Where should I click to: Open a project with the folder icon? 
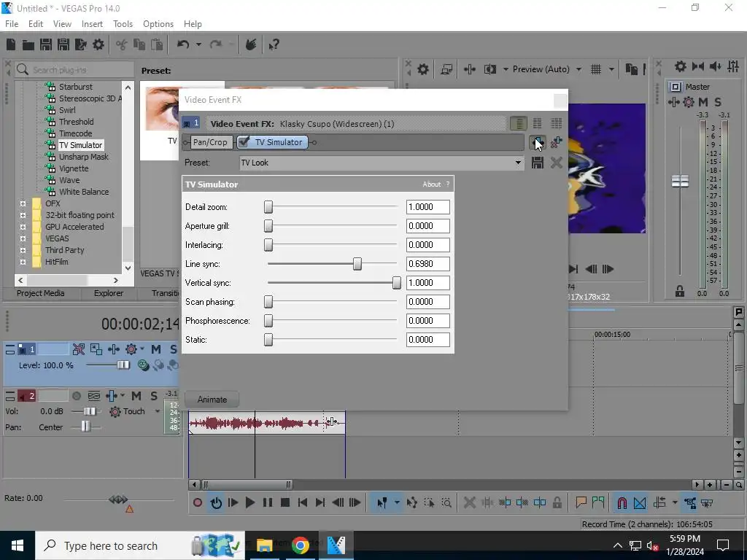[28, 44]
